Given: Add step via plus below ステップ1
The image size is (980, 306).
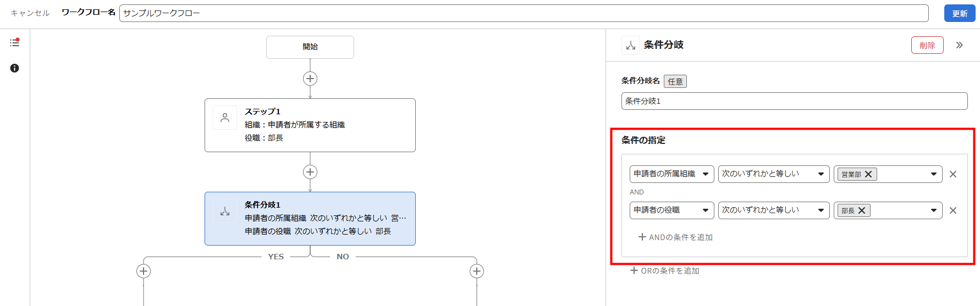Looking at the screenshot, I should click(x=310, y=172).
